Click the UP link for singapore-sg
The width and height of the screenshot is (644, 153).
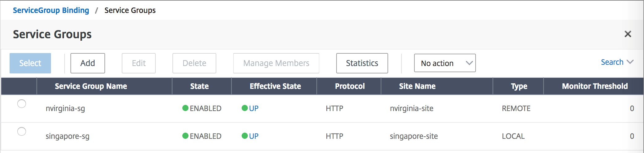[254, 136]
